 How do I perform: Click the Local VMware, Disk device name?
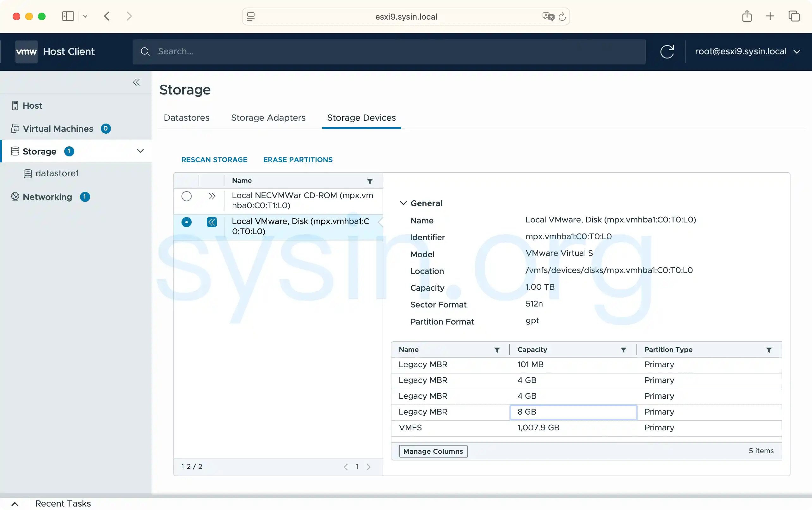(x=300, y=226)
